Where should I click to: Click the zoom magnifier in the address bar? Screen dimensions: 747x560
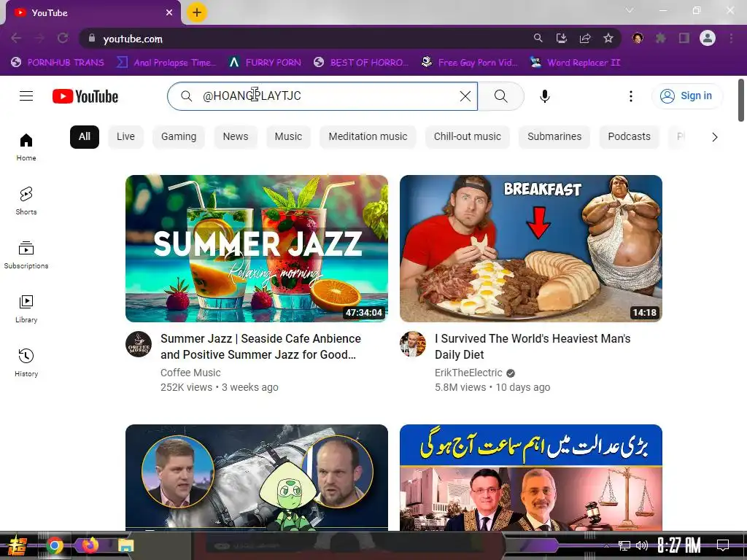538,38
